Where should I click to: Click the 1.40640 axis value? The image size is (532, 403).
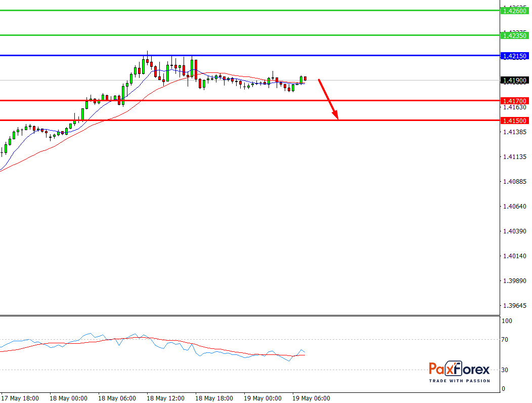coord(515,206)
